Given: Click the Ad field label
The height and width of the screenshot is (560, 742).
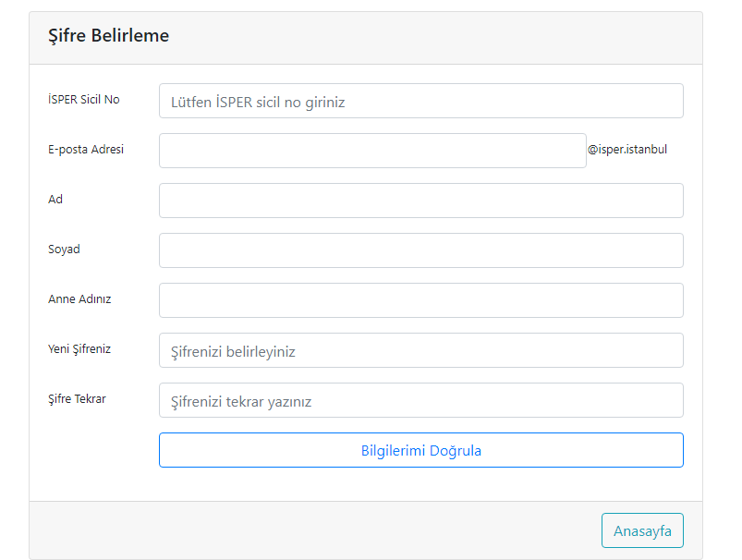Looking at the screenshot, I should pyautogui.click(x=55, y=199).
